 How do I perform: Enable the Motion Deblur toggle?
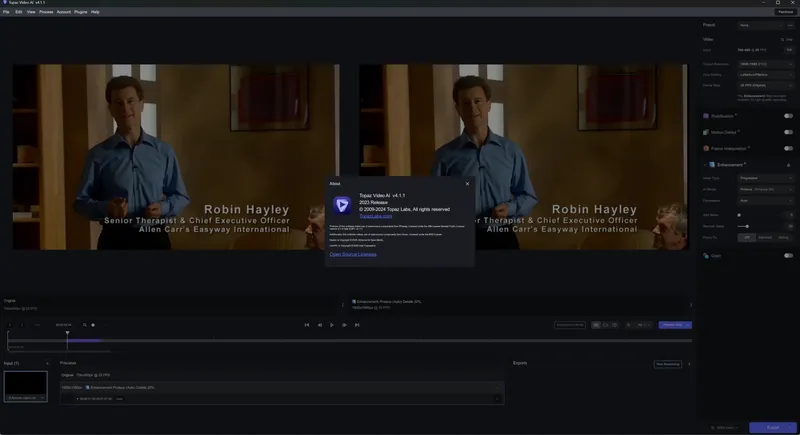pos(788,132)
